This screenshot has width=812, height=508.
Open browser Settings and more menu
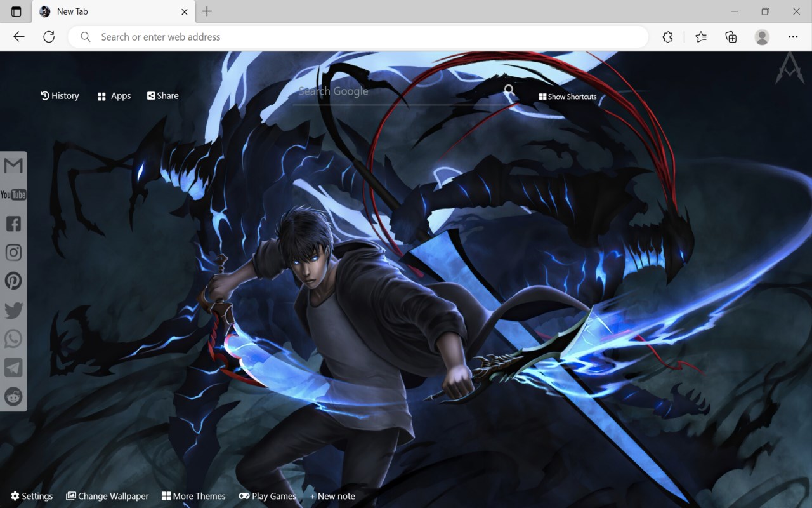pyautogui.click(x=793, y=37)
